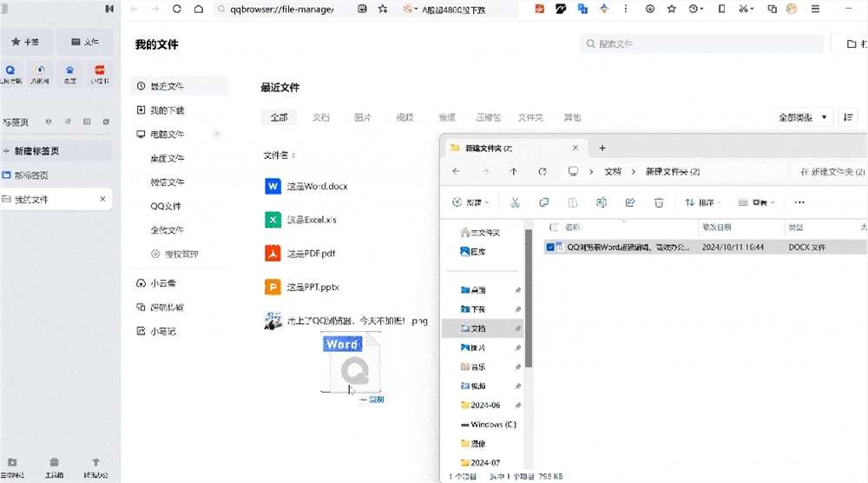
Task: Click 新建标签页 button in sidebar
Action: coord(56,150)
